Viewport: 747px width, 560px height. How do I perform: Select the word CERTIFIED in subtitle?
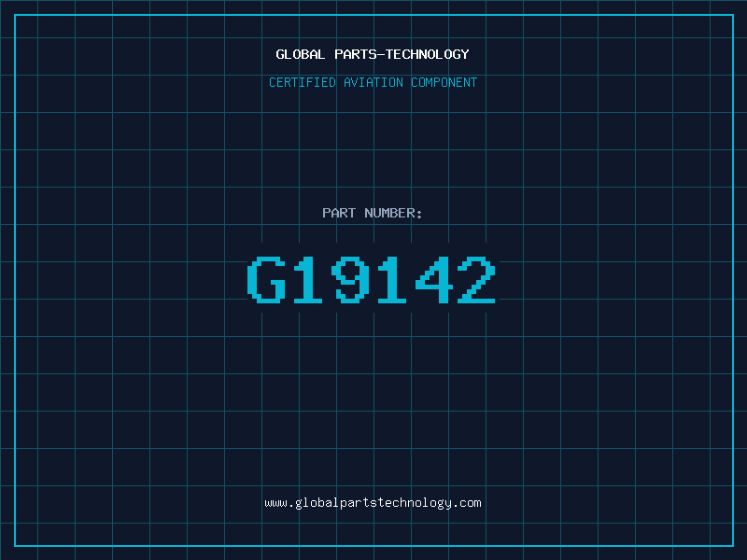[x=303, y=82]
